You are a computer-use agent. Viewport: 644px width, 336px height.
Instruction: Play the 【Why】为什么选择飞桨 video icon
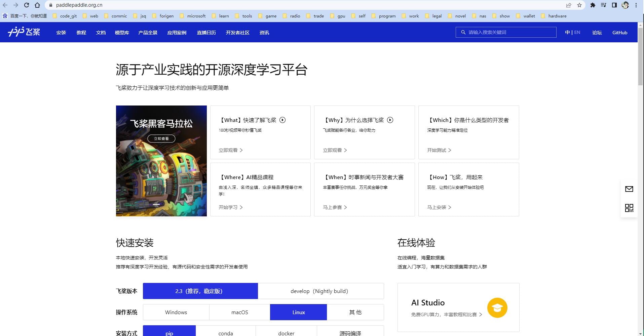tap(390, 120)
